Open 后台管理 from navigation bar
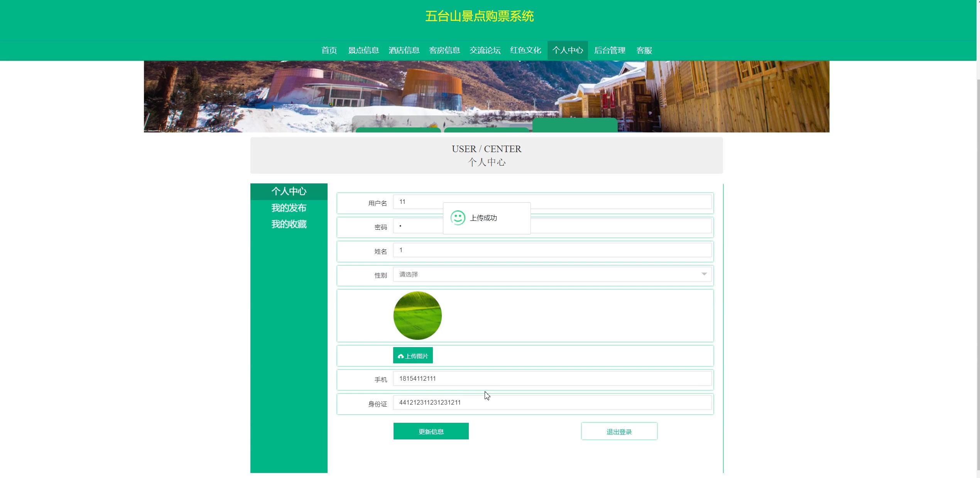Screen dimensions: 980x478 610,50
